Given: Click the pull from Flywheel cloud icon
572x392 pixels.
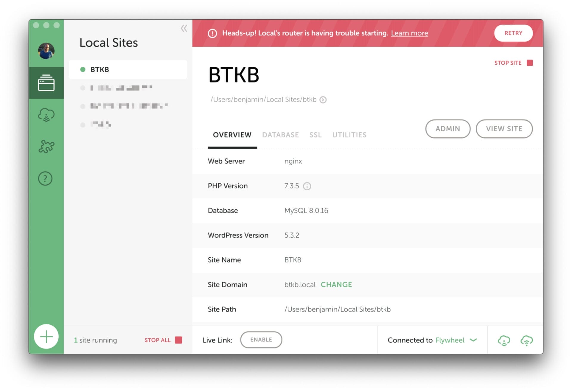Looking at the screenshot, I should tap(504, 340).
